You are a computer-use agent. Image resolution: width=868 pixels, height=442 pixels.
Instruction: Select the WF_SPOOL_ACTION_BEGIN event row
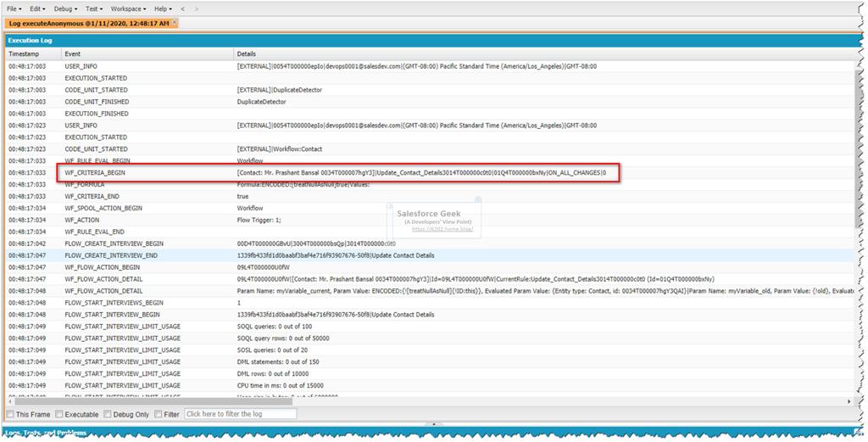tap(430, 208)
